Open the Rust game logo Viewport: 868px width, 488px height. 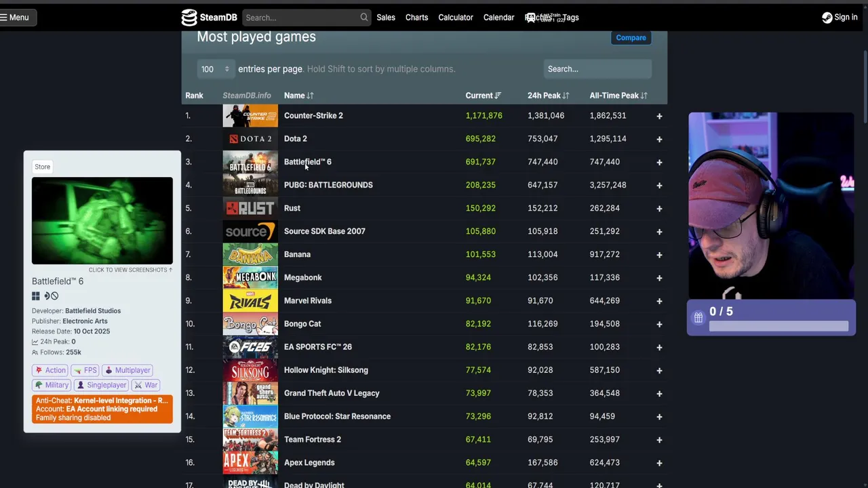click(250, 208)
